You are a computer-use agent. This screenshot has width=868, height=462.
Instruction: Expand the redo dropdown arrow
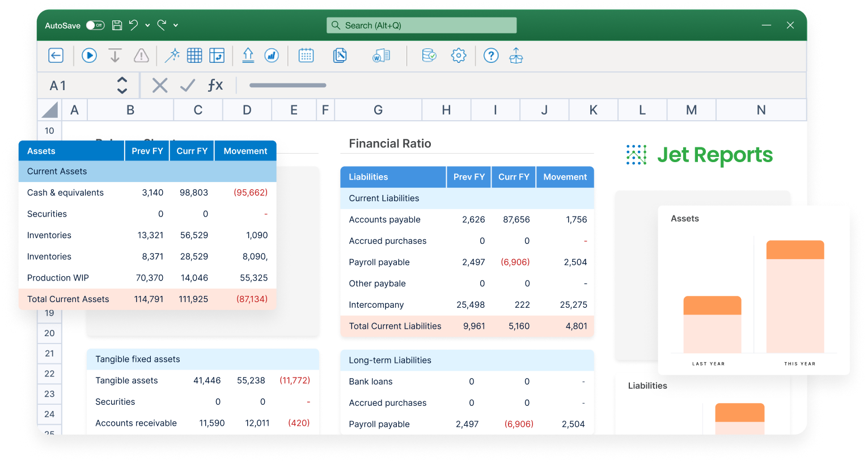pos(176,26)
